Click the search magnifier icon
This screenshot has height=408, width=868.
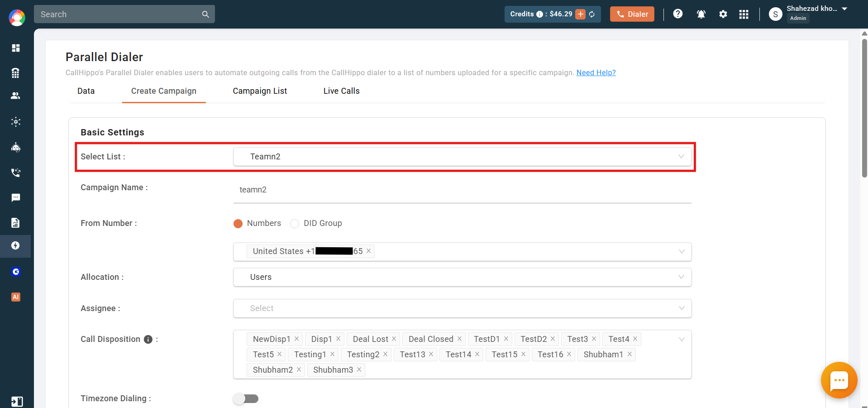205,14
